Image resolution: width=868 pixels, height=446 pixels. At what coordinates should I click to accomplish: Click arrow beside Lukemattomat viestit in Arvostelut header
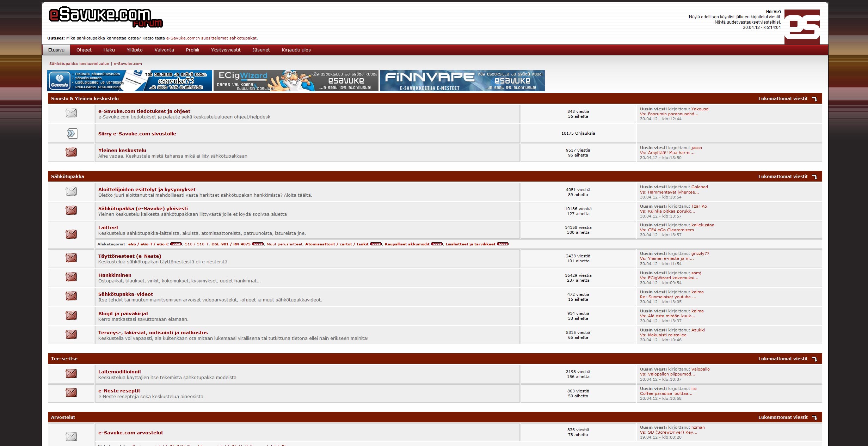[x=814, y=417]
